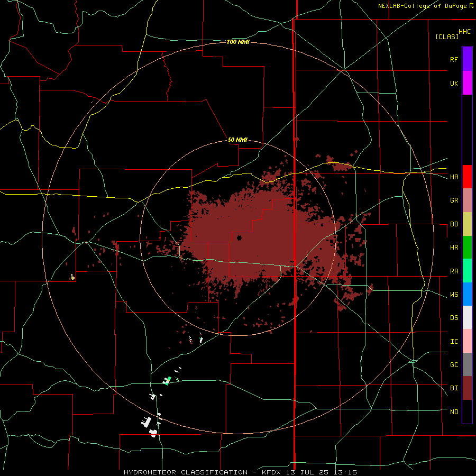Click the green HR legend swatch
Viewport: 476px width, 476px height.
click(467, 248)
